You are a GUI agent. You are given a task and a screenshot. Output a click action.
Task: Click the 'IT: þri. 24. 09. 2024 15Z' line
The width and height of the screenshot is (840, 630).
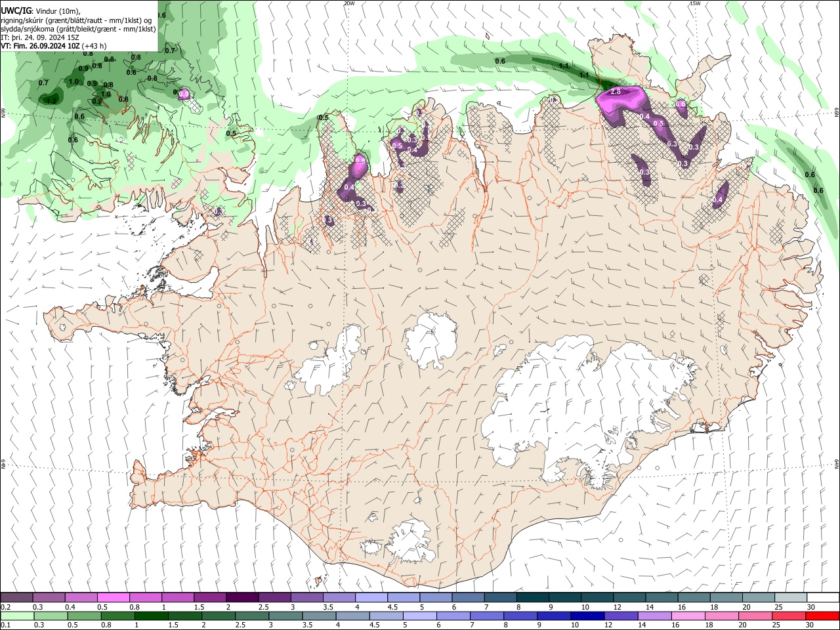40,37
